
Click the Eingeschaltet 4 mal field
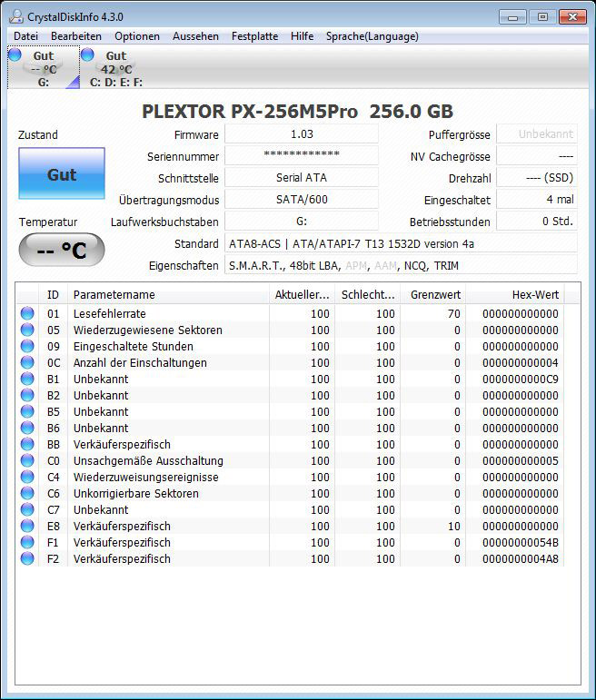[x=537, y=199]
